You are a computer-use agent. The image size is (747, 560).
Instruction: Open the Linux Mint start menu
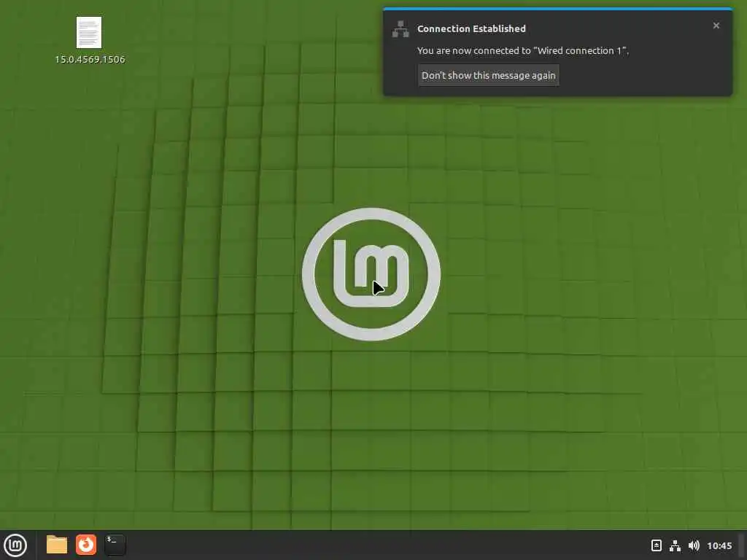[x=15, y=545]
